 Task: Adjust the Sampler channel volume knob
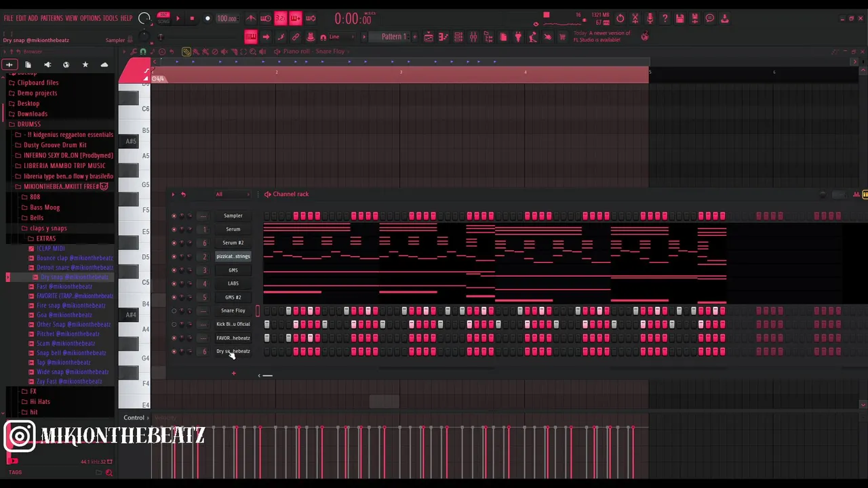coord(189,216)
